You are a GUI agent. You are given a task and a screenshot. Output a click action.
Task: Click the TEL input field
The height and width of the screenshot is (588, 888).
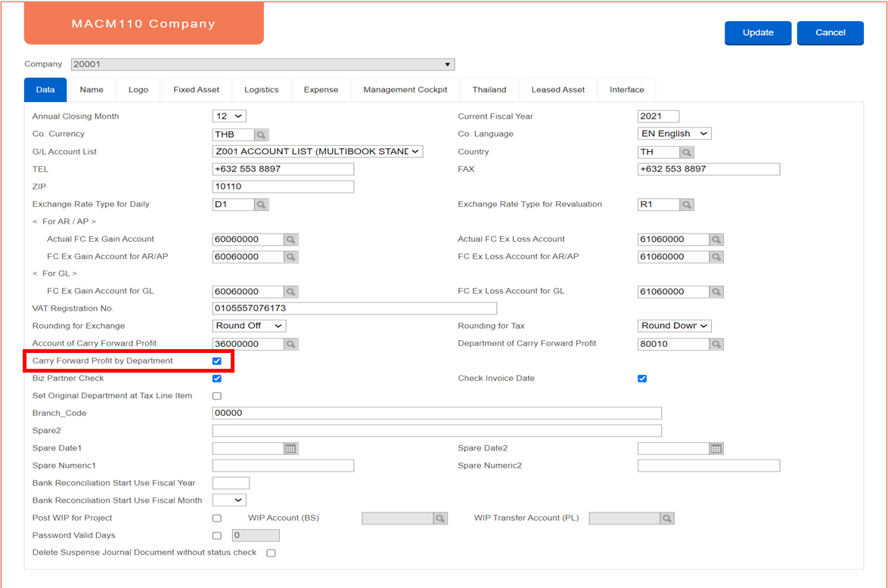[x=283, y=169]
